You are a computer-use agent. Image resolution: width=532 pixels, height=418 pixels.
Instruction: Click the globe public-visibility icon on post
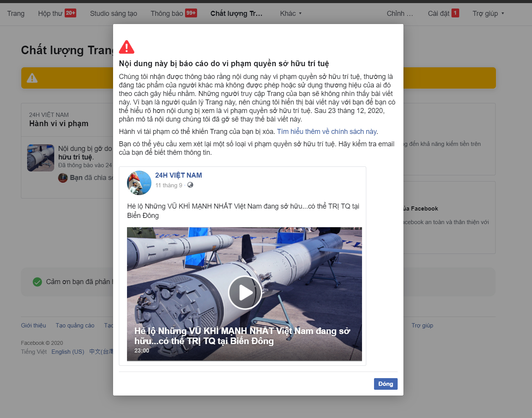tap(190, 185)
